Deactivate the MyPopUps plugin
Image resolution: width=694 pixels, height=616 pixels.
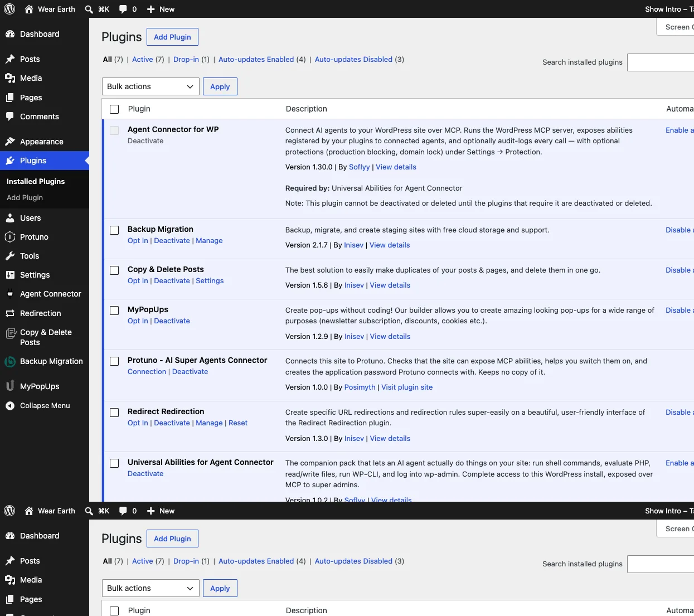(172, 321)
